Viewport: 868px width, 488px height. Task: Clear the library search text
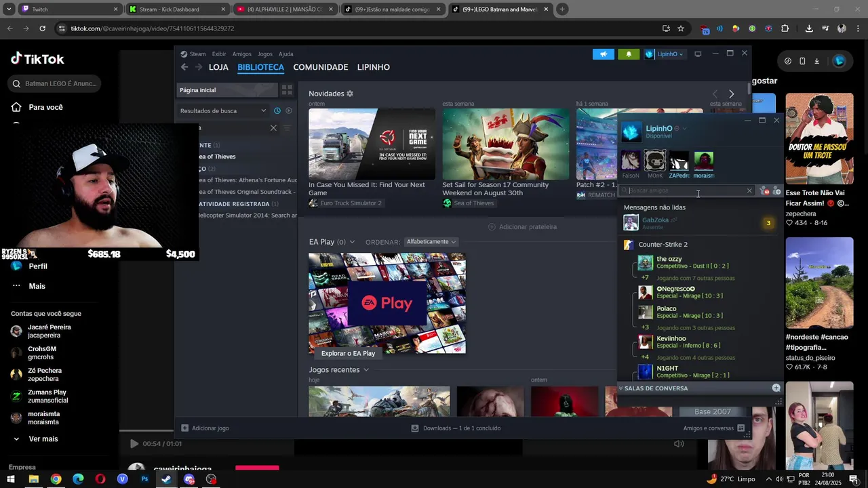[x=273, y=127]
